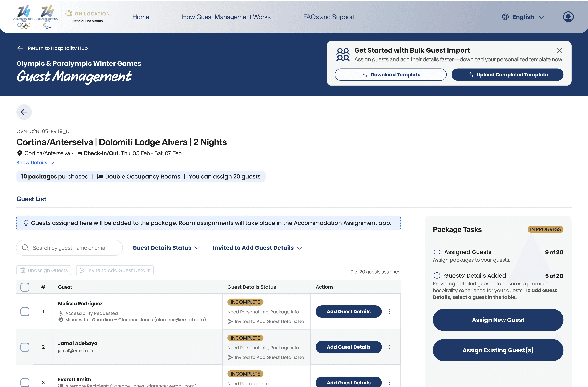Click the bulk import guests group icon
Viewport: 588px width, 387px height.
[343, 55]
